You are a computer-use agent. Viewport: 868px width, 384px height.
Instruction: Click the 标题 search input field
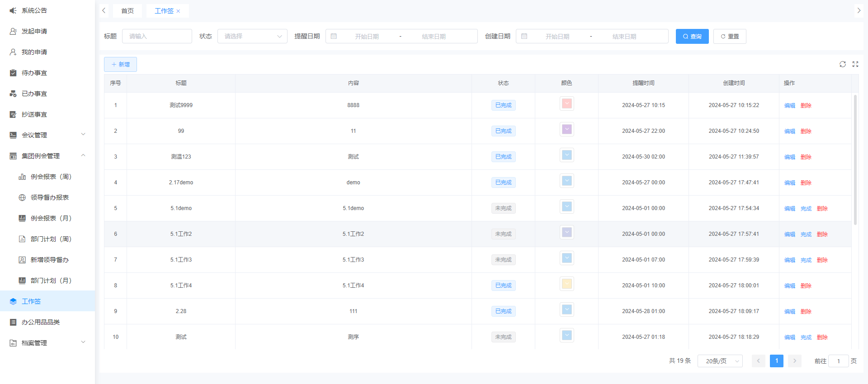coord(157,36)
